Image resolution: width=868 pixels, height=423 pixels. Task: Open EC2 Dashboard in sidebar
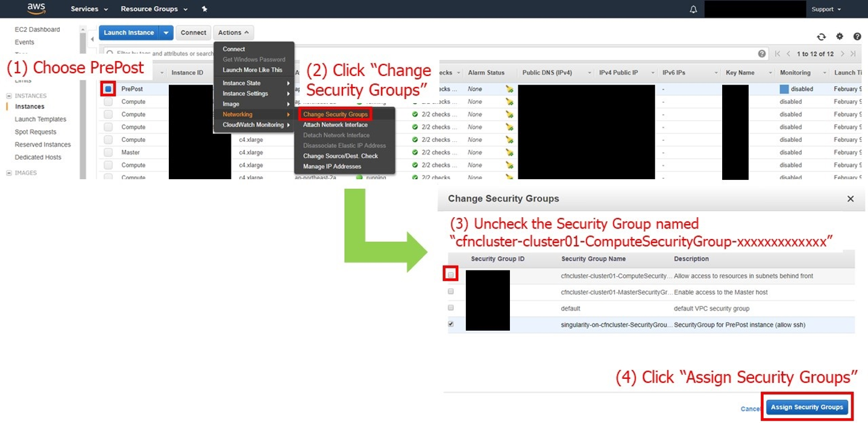37,30
